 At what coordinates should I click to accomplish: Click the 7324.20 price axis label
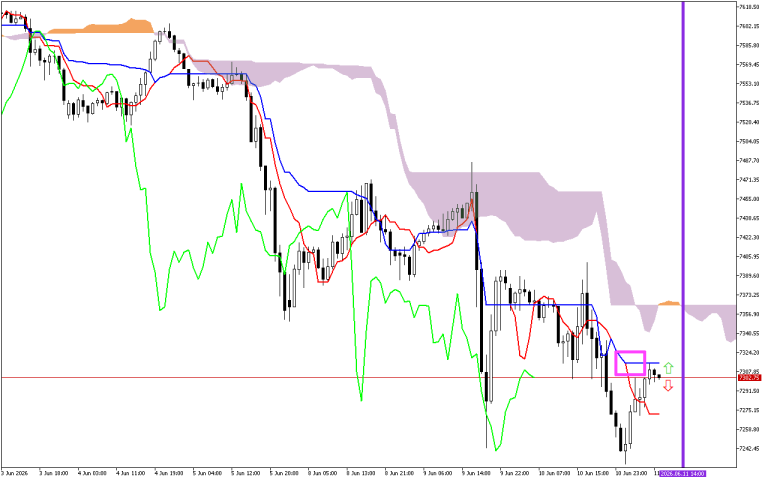pyautogui.click(x=749, y=353)
